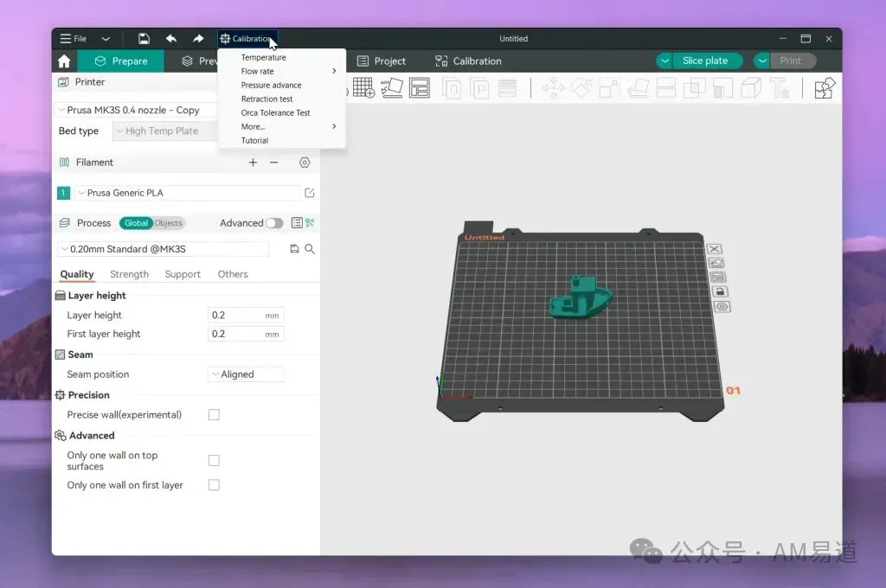886x588 pixels.
Task: Enable Precise wall(experimental) checkbox
Action: pyautogui.click(x=214, y=414)
